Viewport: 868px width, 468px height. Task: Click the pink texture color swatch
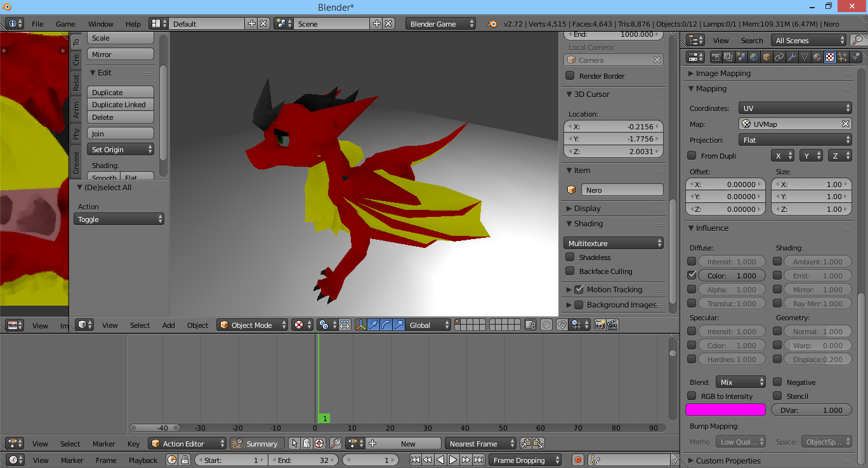tap(726, 410)
